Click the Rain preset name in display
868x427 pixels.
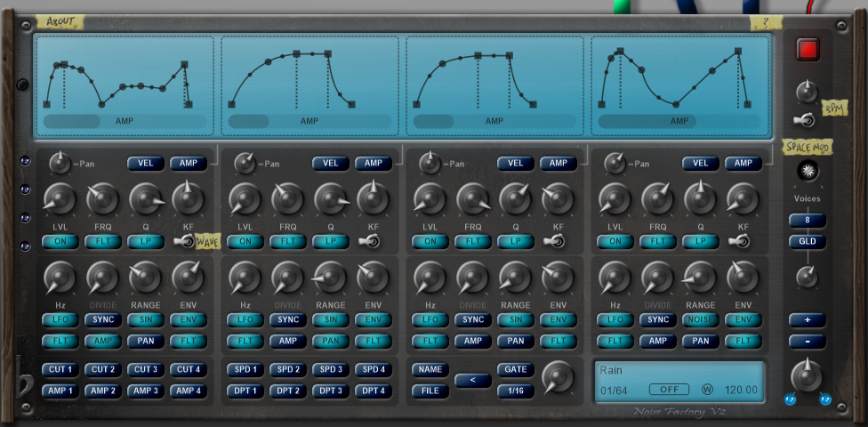613,370
